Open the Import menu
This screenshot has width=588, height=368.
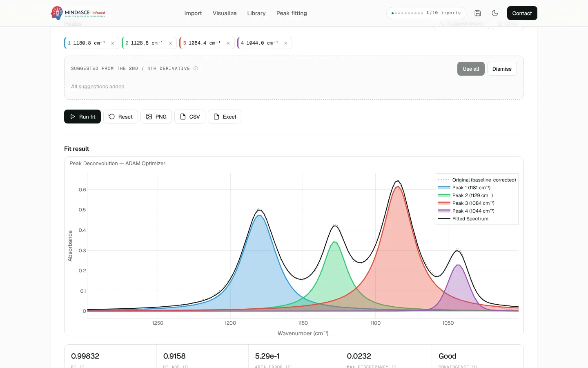pyautogui.click(x=193, y=13)
